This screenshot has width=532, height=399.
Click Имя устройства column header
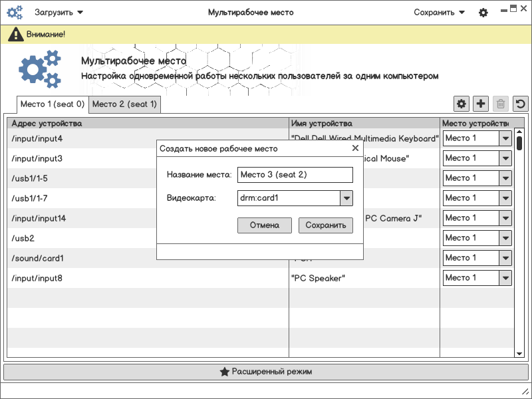click(364, 123)
